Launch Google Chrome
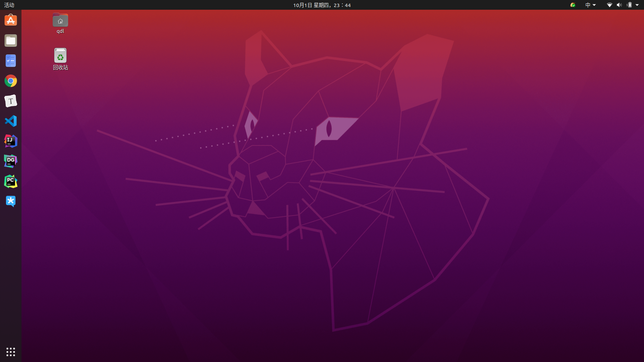Image resolution: width=644 pixels, height=362 pixels. pos(11,81)
